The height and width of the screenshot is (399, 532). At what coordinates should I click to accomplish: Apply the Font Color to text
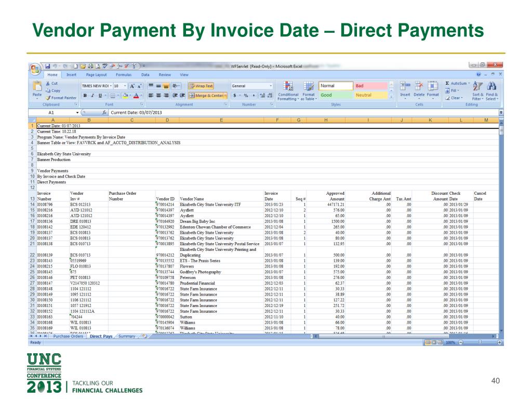click(136, 96)
